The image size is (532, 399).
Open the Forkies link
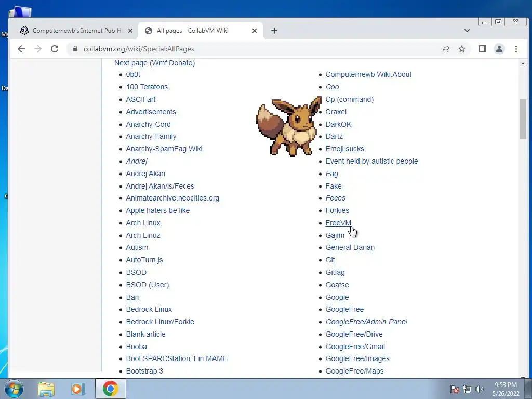tap(337, 210)
